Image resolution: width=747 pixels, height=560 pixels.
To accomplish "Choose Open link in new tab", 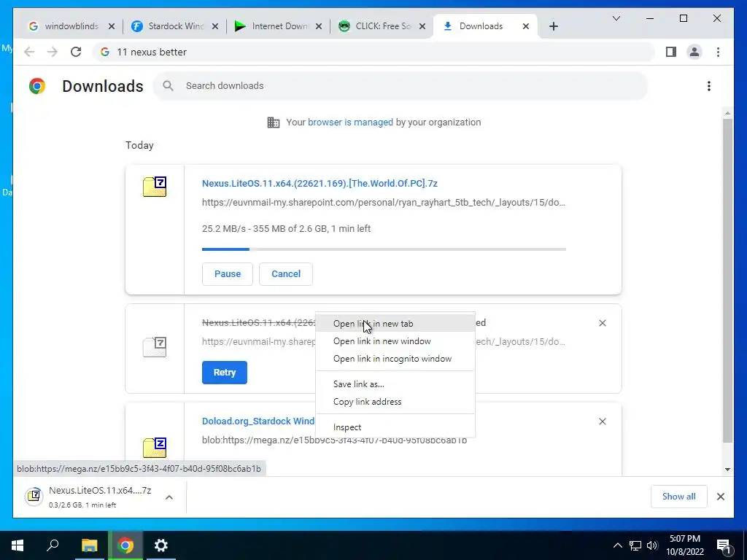I will click(395, 324).
